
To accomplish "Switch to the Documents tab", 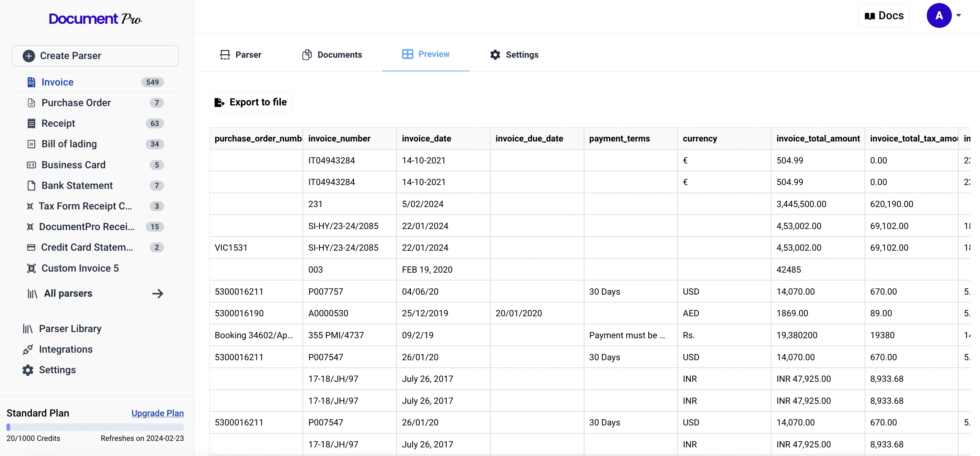I will tap(332, 55).
